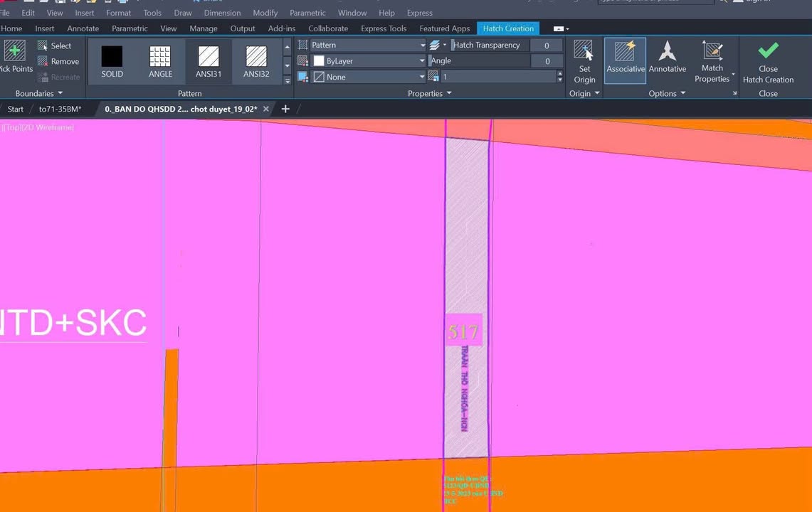Screen dimensions: 812x512
Task: Click Select boundary objects button
Action: click(55, 46)
